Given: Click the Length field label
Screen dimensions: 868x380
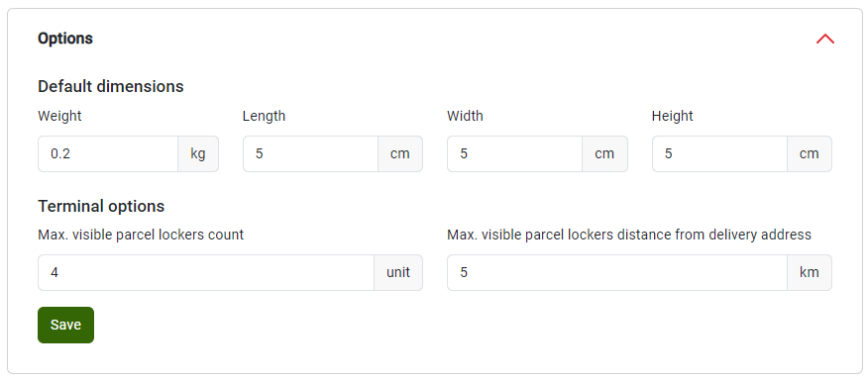Looking at the screenshot, I should (x=264, y=116).
